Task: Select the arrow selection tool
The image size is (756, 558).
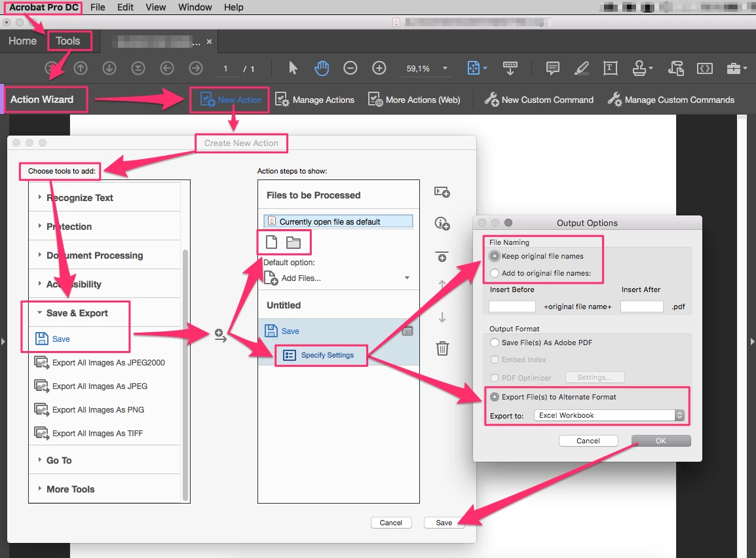Action: point(293,68)
